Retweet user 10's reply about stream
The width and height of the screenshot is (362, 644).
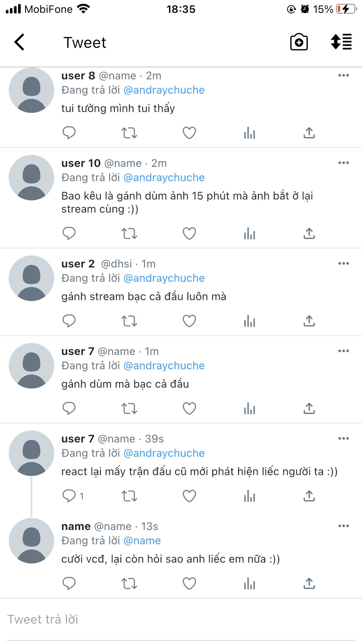[129, 233]
